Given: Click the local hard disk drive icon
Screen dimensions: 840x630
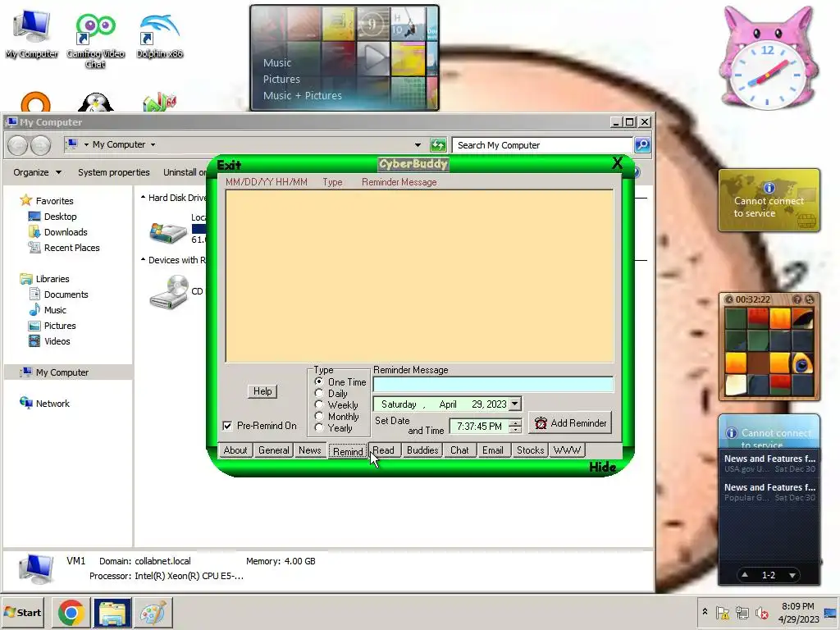Looking at the screenshot, I should point(167,231).
